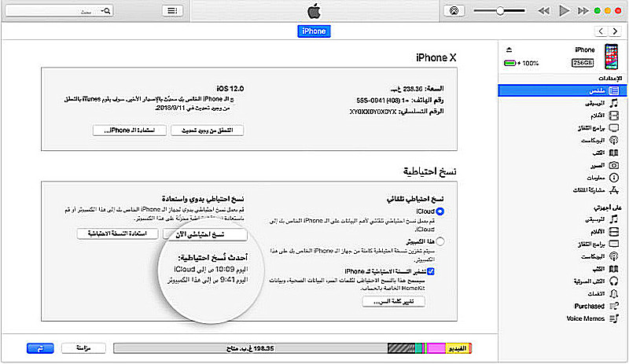Click the Restore iPhone button
This screenshot has height=364, width=629.
pos(130,131)
